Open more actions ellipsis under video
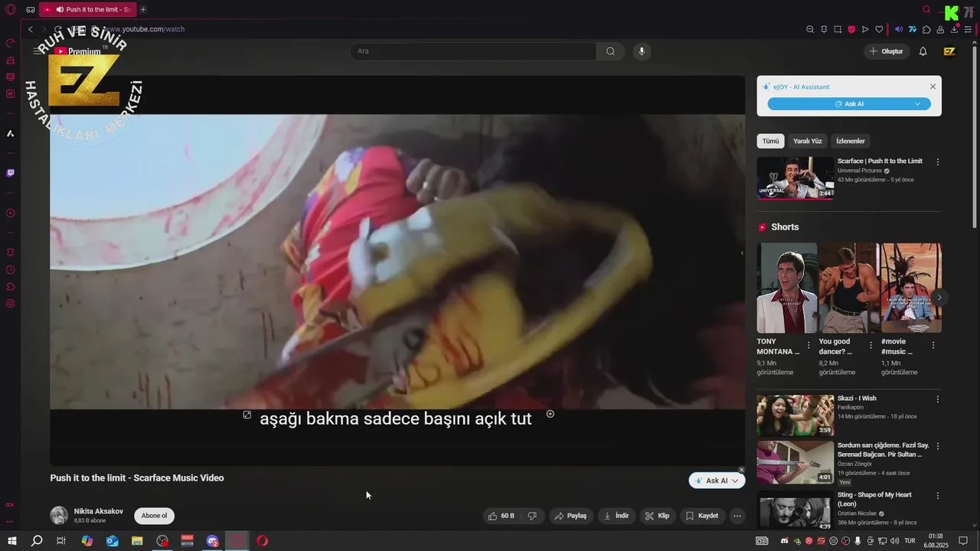The image size is (980, 551). pos(737,516)
